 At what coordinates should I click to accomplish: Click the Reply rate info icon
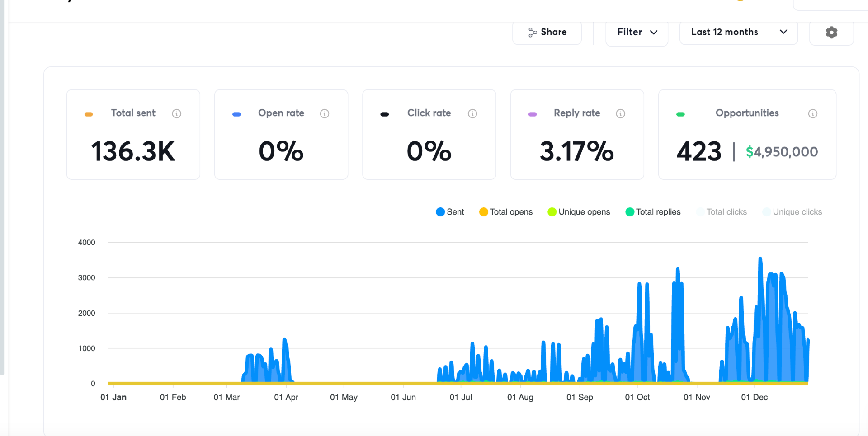[x=621, y=113]
